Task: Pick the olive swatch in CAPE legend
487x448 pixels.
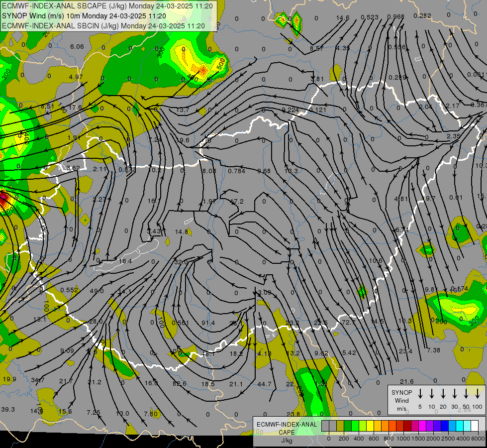Action: (340, 426)
